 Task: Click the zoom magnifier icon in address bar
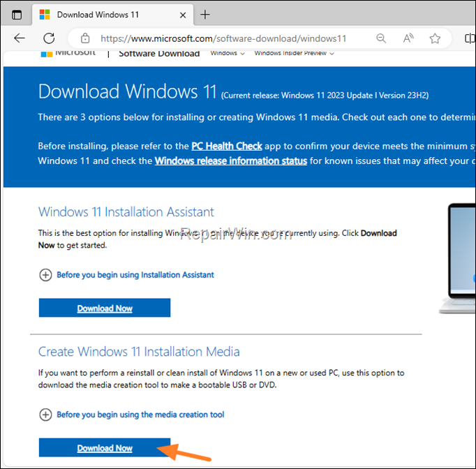(x=381, y=38)
